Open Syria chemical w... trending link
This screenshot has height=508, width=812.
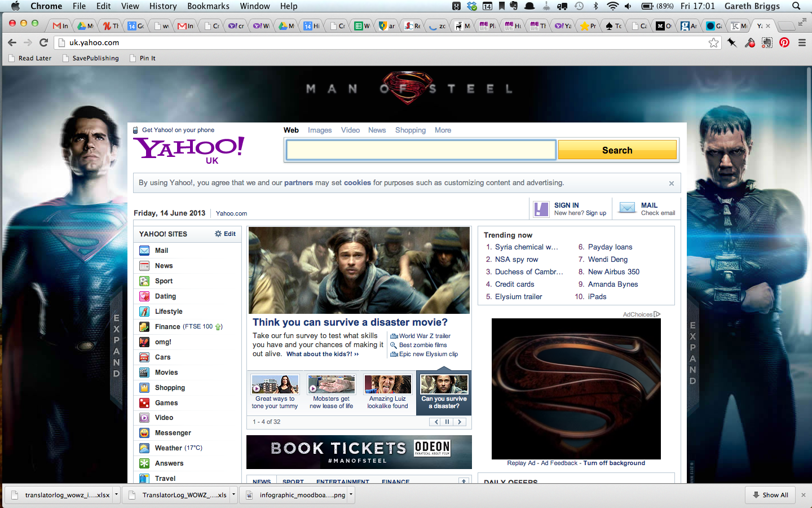pos(526,247)
